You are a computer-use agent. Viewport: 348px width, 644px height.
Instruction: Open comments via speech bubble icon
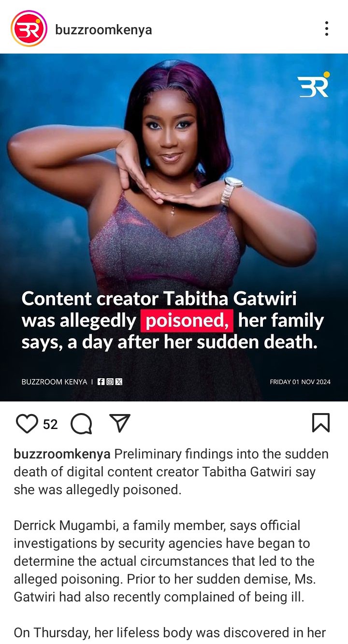coord(81,424)
